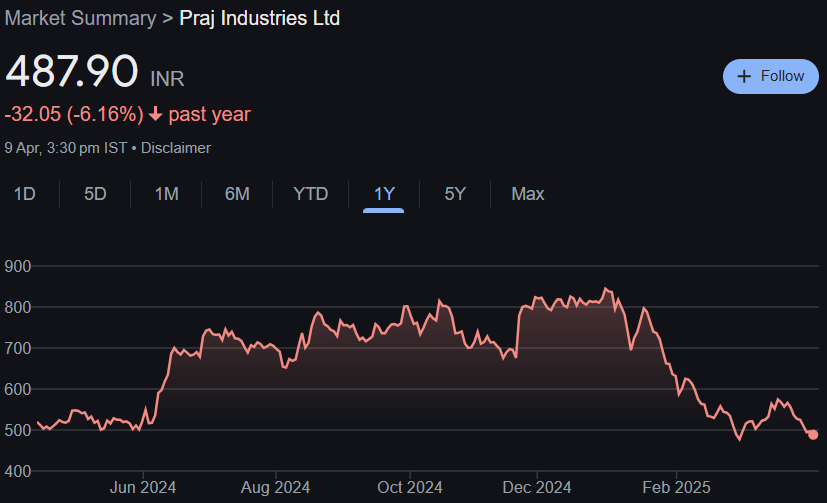Click the Follow button

(771, 76)
